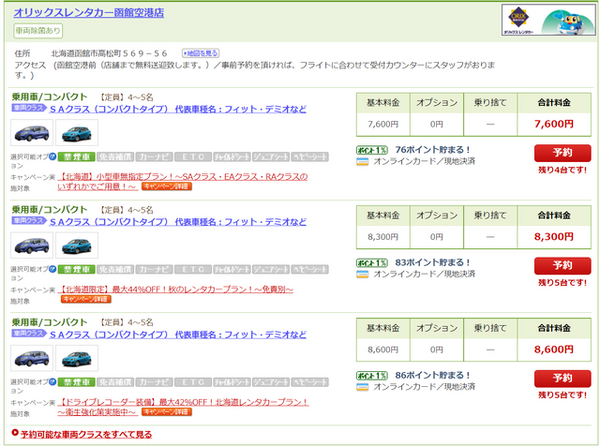Open the 地図を見る map button
This screenshot has width=600, height=446.
click(x=201, y=53)
